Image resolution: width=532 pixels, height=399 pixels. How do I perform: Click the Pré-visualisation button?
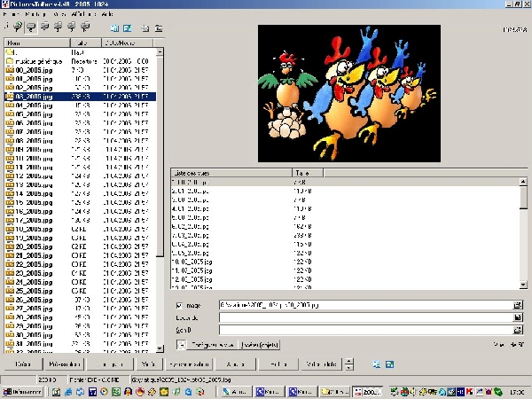[64, 364]
